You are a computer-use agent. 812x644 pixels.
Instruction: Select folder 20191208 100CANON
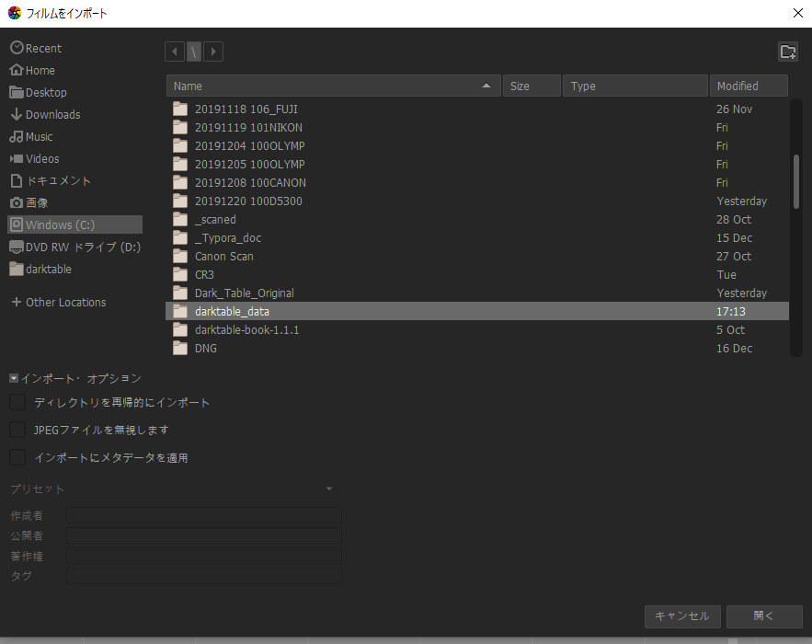477,183
